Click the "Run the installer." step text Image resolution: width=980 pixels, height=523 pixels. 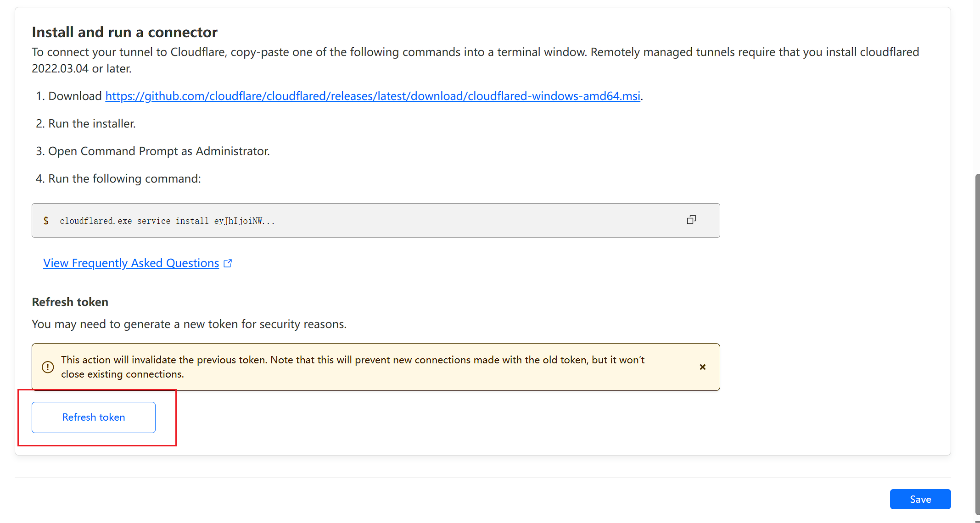point(92,123)
